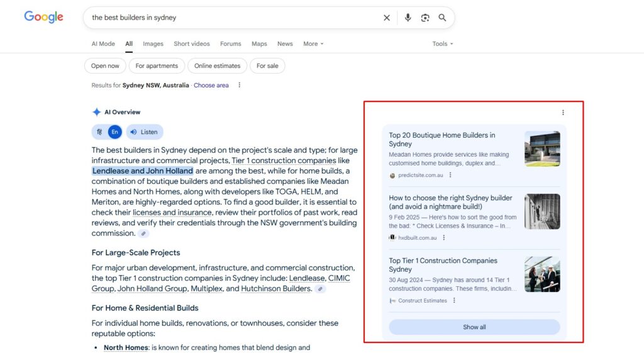Switch AI Overview language to Hindi
The image size is (644, 353).
(99, 132)
